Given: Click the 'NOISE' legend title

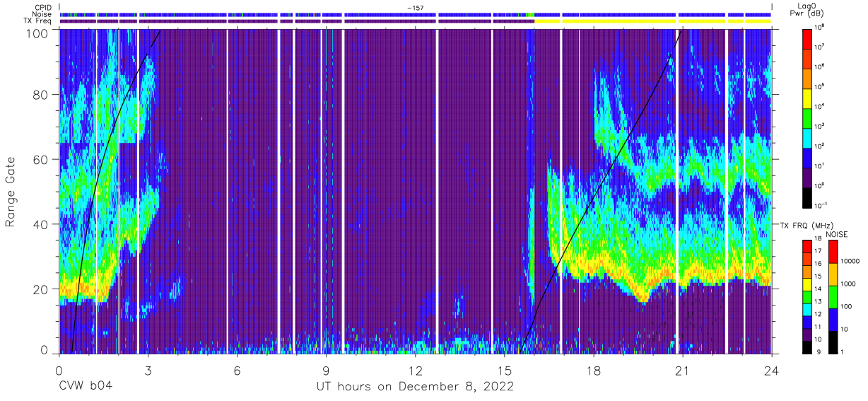Looking at the screenshot, I should [x=837, y=233].
